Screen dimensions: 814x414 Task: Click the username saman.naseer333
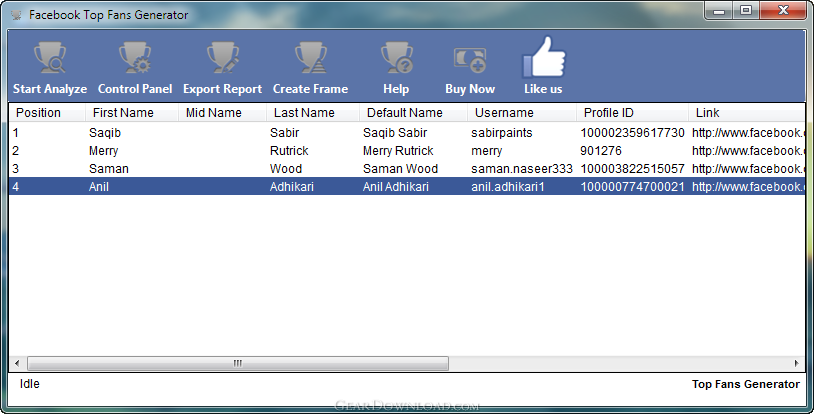522,169
